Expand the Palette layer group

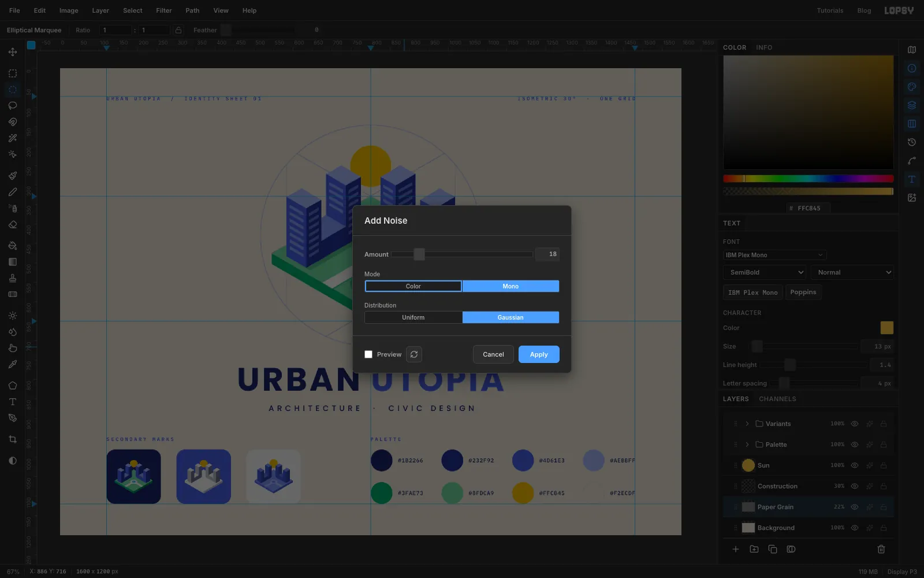pyautogui.click(x=747, y=444)
